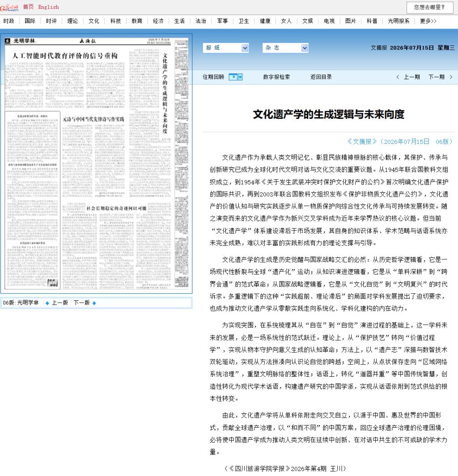Image resolution: width=458 pixels, height=476 pixels.
Task: Click the 您想去哪里？ search box
Action: pos(430,7)
